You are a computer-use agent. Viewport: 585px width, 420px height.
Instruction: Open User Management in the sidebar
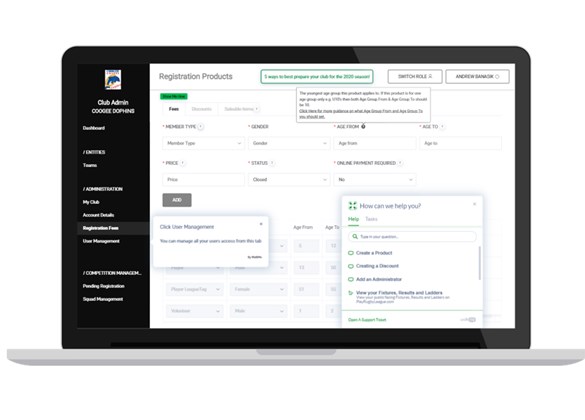tap(101, 241)
